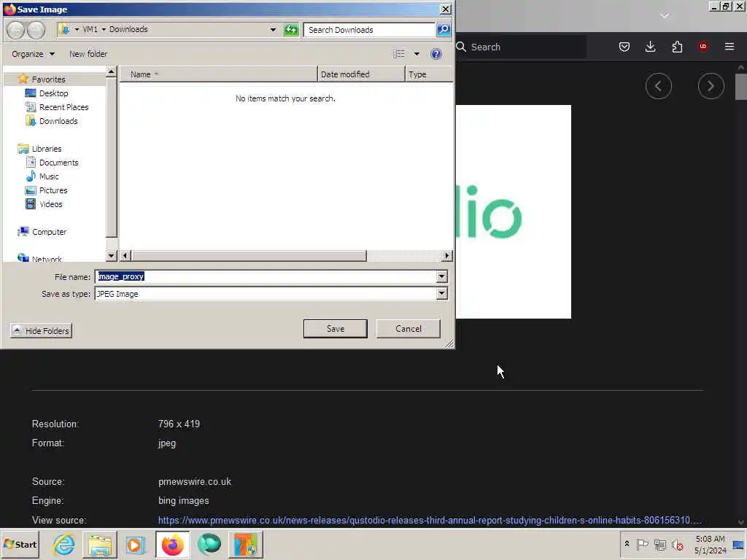Click the Firefox Search box

point(521,47)
